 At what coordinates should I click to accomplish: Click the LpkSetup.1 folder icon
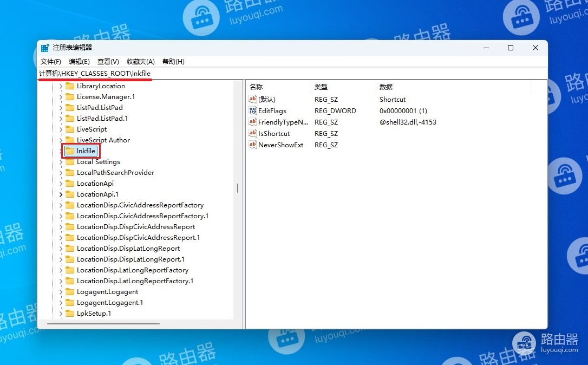(70, 313)
